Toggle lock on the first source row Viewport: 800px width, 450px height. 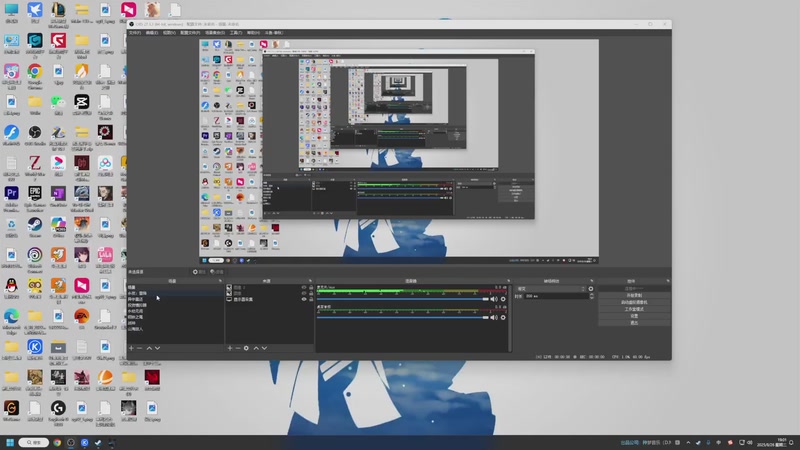[x=311, y=287]
